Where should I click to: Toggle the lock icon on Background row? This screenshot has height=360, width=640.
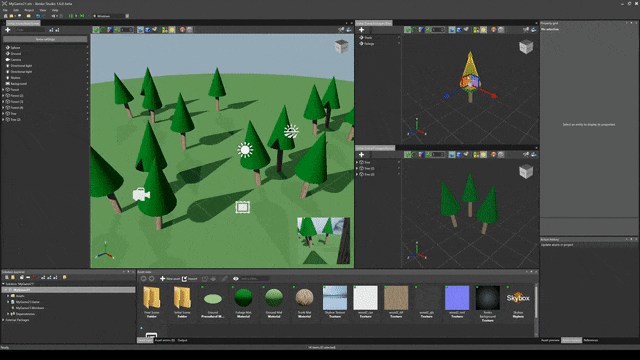tap(87, 84)
